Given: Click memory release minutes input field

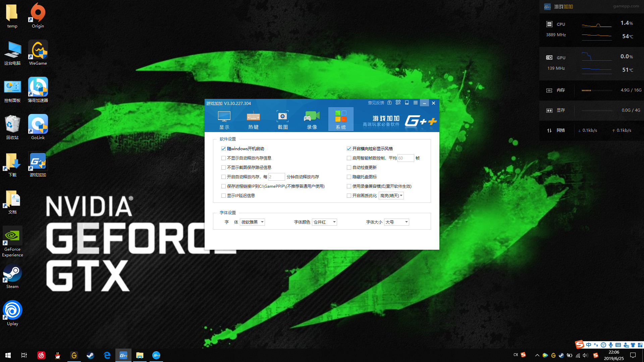Looking at the screenshot, I should point(276,177).
